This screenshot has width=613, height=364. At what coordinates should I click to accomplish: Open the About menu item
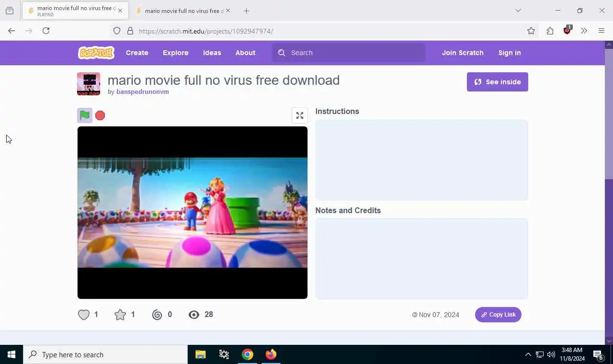(245, 53)
